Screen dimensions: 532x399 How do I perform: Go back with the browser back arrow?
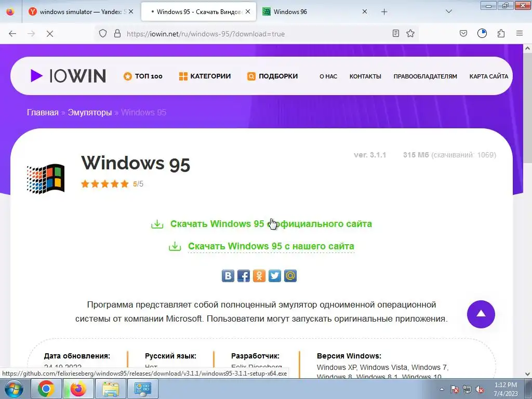click(12, 34)
